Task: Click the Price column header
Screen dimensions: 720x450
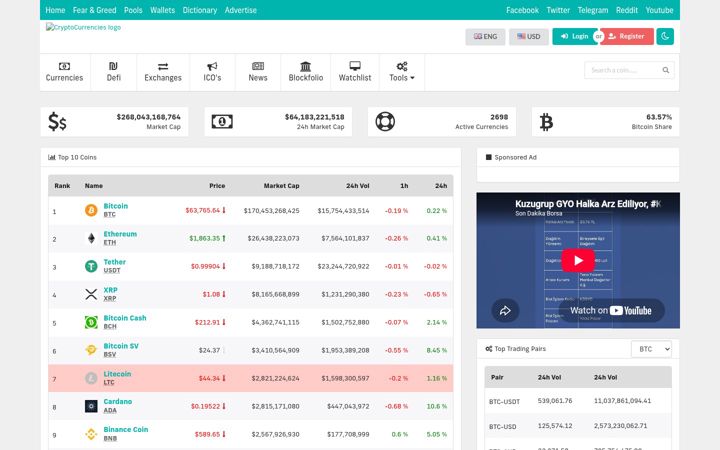Action: click(217, 186)
